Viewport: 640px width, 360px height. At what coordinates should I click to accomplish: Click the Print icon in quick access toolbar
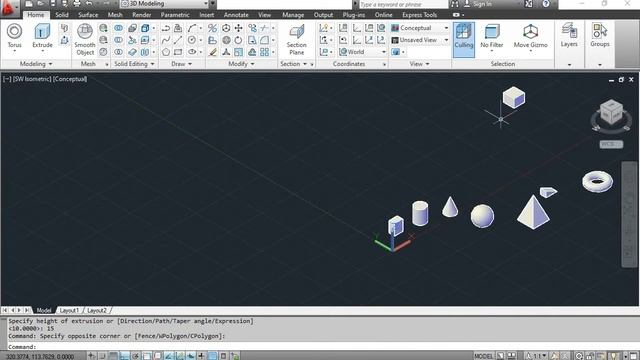click(77, 4)
